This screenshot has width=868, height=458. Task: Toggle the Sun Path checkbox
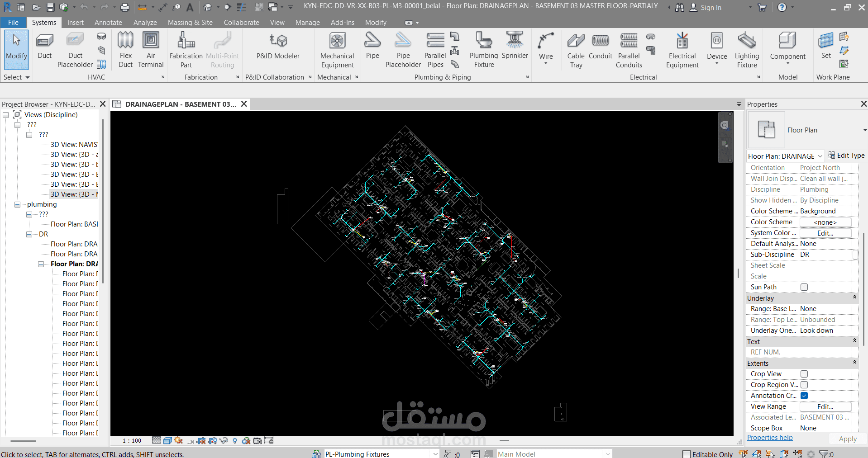(804, 287)
